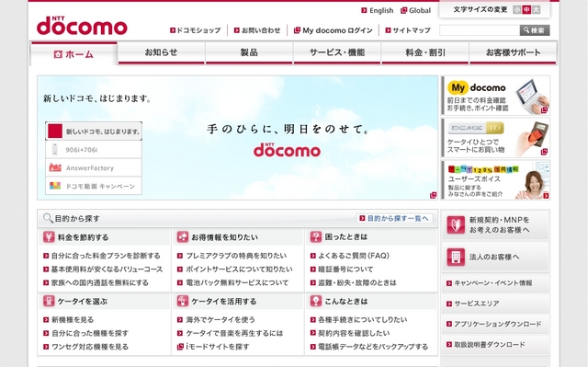Set font size to large (大)
Viewport: 588px width, 367px height.
point(537,10)
